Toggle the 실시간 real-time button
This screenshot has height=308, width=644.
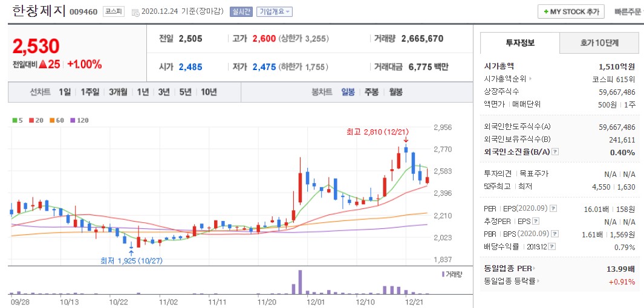point(241,12)
